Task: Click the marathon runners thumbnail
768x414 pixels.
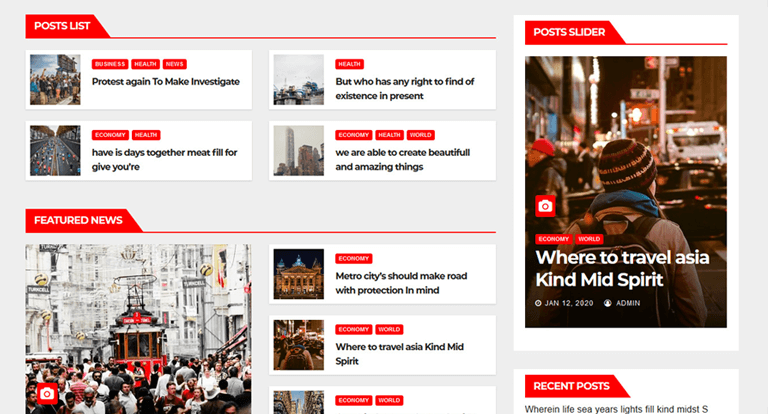Action: (55, 150)
